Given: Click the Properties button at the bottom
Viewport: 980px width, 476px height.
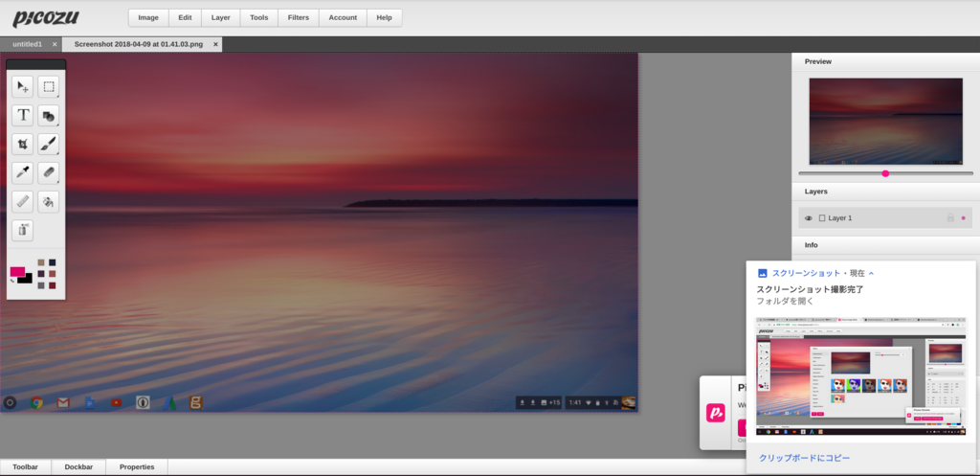Looking at the screenshot, I should tap(137, 467).
